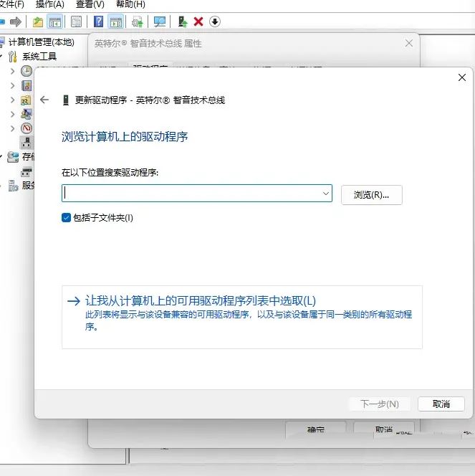Select the Shared Folders tree icon
This screenshot has height=476, width=475.
click(x=26, y=100)
